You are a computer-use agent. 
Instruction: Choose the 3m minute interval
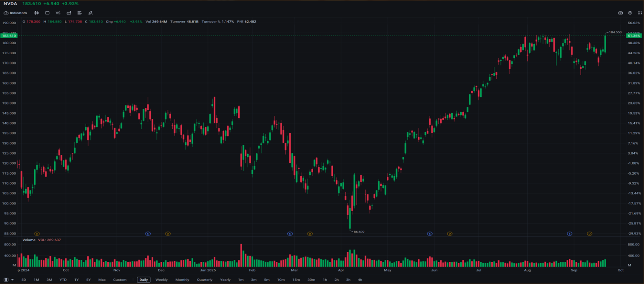(254, 280)
